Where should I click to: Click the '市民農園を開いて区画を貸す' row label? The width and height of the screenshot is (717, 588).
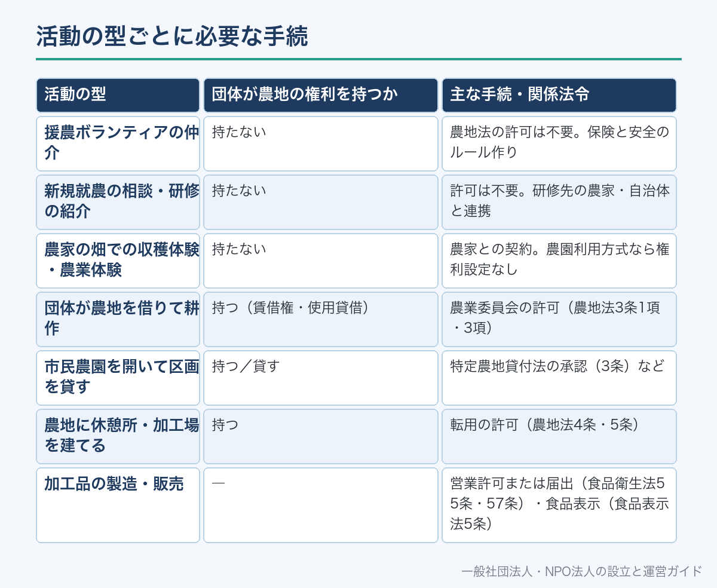point(118,378)
